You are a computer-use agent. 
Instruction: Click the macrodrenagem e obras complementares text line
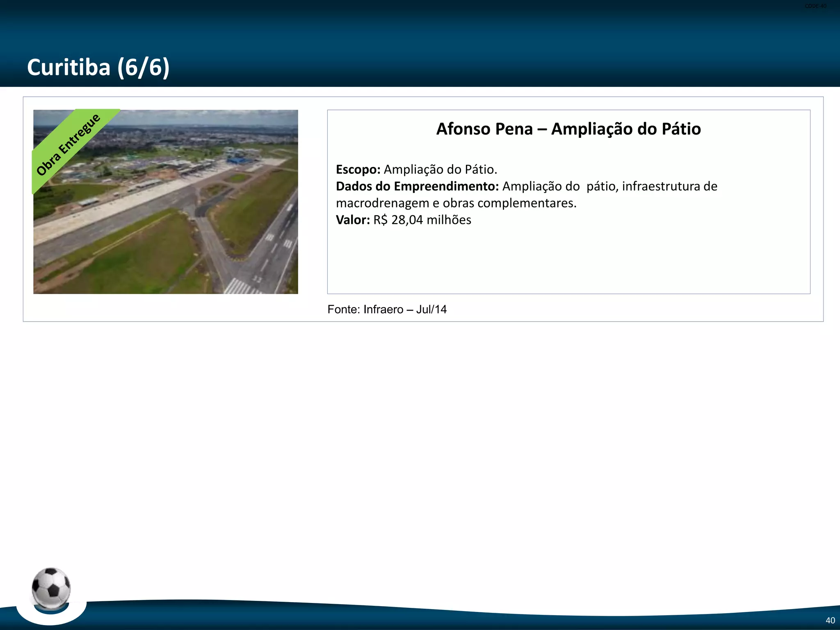[x=456, y=203]
